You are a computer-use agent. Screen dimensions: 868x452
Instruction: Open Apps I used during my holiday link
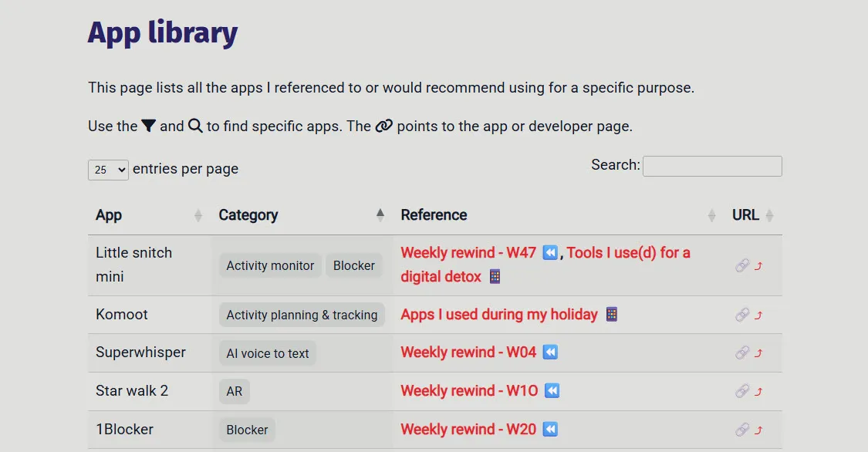499,315
